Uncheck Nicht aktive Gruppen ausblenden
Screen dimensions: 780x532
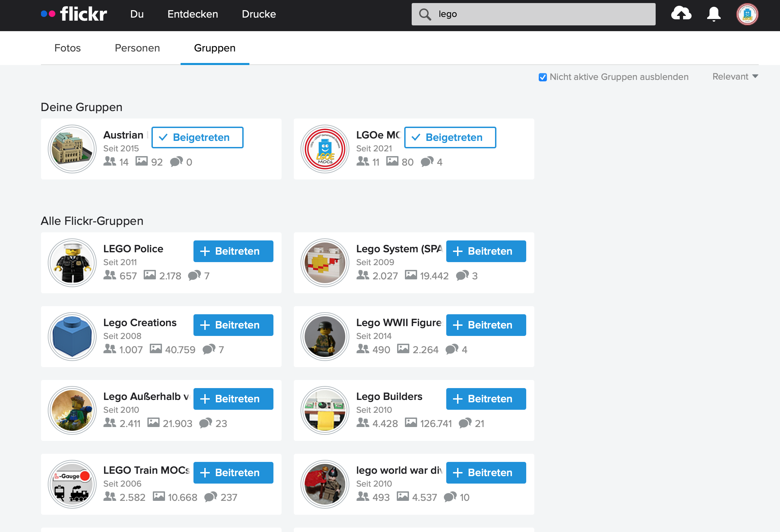[542, 77]
